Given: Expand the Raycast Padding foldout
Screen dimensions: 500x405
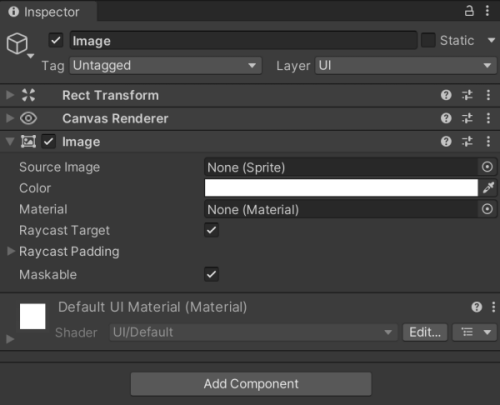Looking at the screenshot, I should pos(11,251).
